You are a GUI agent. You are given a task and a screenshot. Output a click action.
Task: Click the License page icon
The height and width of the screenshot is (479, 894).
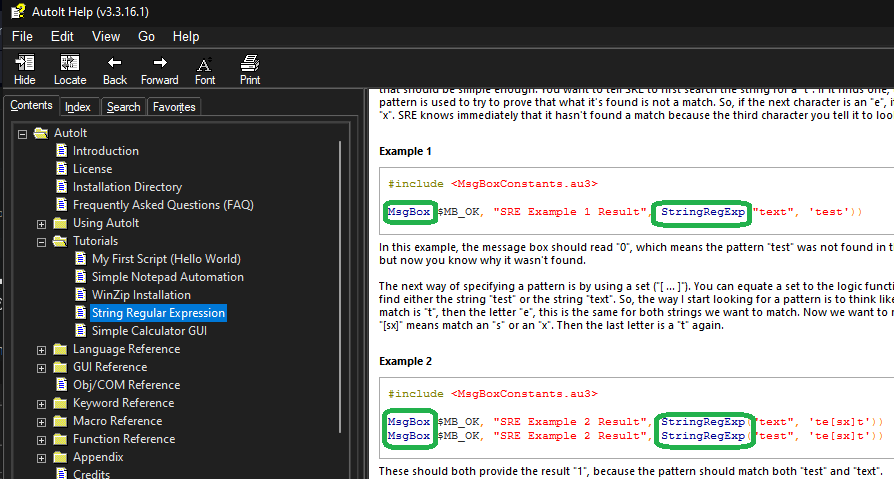click(x=62, y=169)
